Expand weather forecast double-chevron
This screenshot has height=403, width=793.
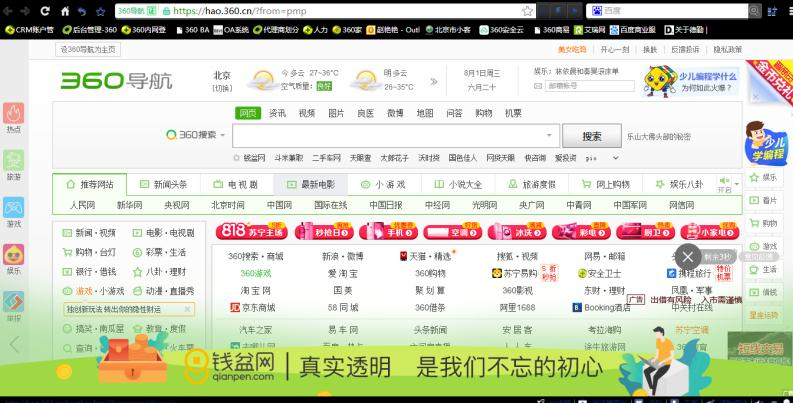coord(433,81)
